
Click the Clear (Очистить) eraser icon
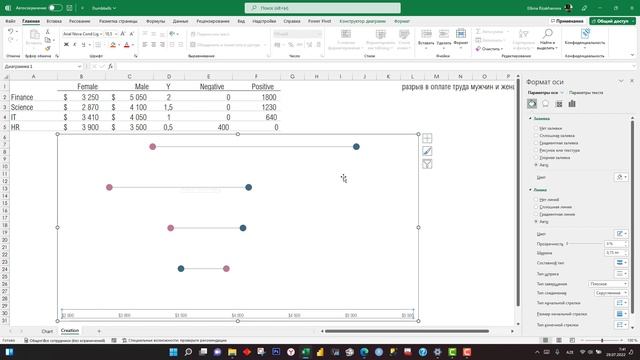[478, 49]
